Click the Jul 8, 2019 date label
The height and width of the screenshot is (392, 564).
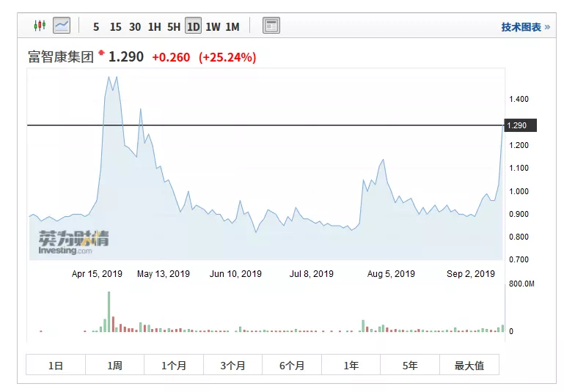312,274
